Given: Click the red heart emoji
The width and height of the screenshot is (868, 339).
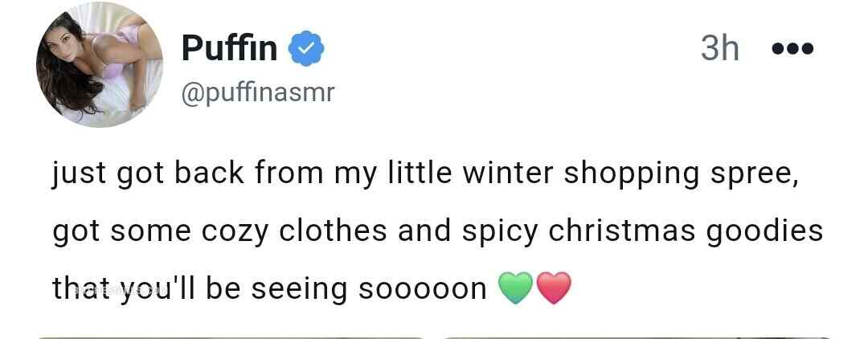Looking at the screenshot, I should 553,288.
